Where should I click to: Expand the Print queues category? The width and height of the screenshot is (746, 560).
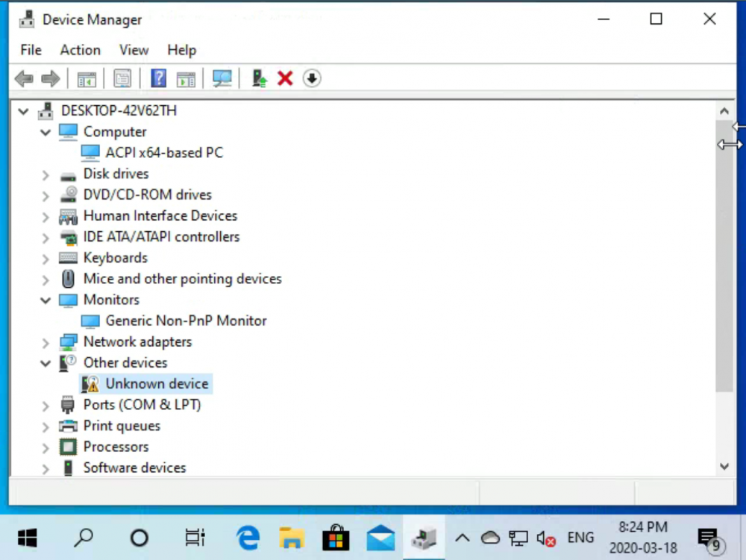[46, 427]
